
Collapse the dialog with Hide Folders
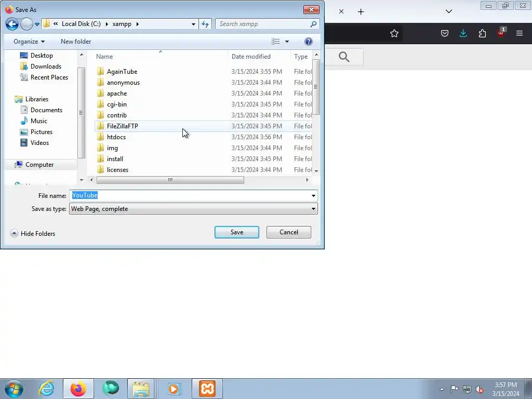[x=33, y=233]
